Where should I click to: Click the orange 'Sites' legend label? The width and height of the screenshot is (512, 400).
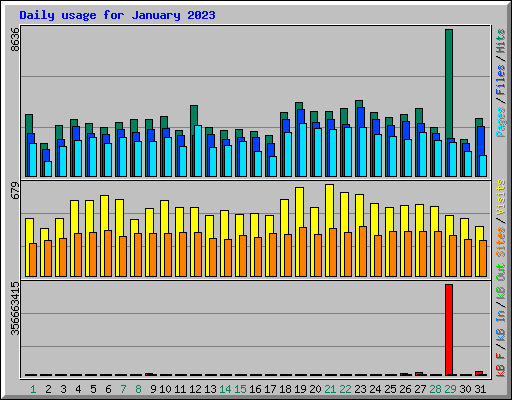[x=501, y=242]
